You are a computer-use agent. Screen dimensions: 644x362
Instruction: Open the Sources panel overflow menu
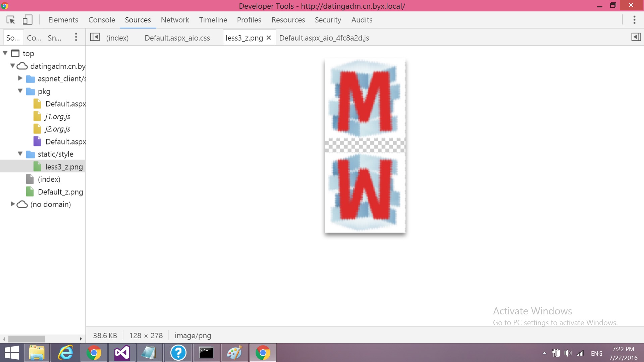tap(76, 37)
